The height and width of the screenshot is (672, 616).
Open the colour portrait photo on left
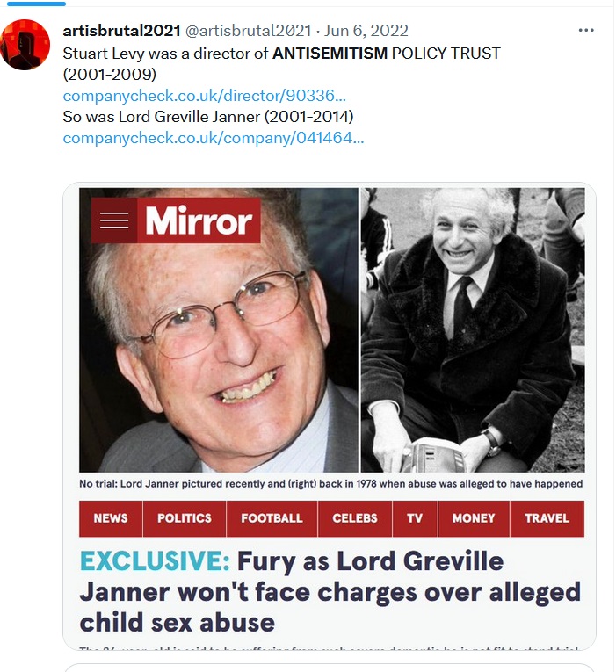coord(219,330)
